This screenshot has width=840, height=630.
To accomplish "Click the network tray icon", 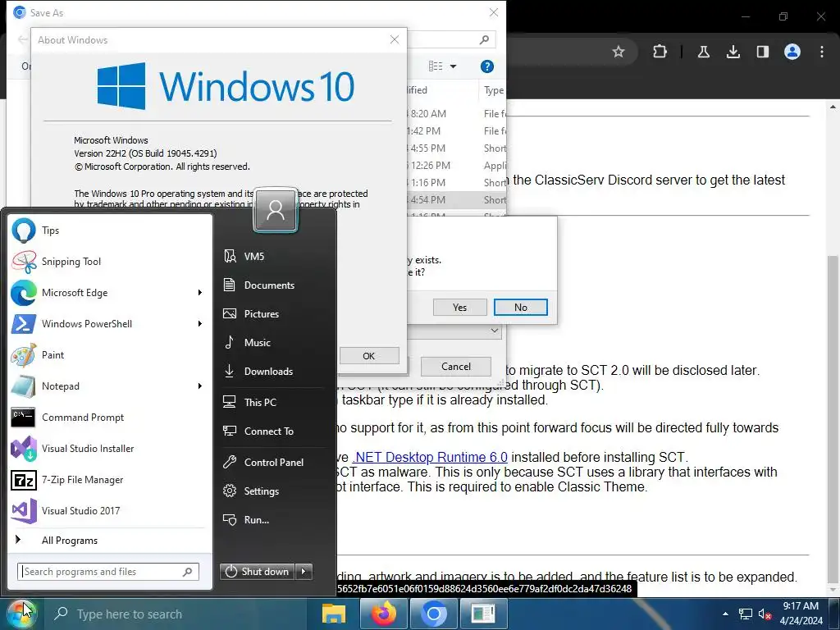I will 745,614.
